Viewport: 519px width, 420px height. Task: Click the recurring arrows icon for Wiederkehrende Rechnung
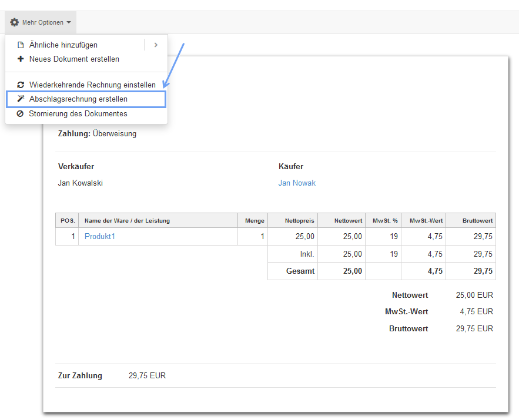21,85
